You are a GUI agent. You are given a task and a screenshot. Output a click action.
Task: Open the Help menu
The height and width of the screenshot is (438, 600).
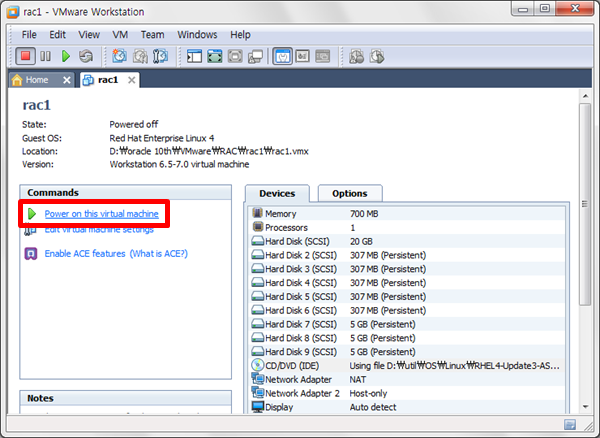240,35
